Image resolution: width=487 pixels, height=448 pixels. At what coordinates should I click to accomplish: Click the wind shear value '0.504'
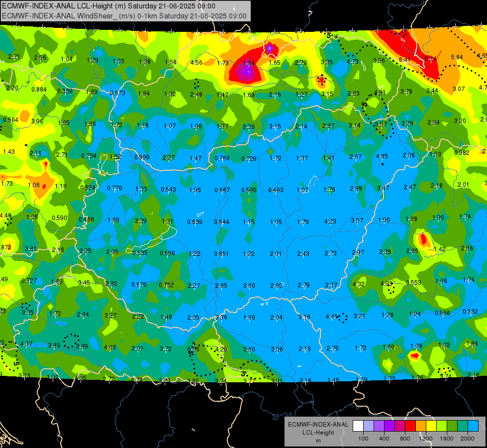click(10, 120)
